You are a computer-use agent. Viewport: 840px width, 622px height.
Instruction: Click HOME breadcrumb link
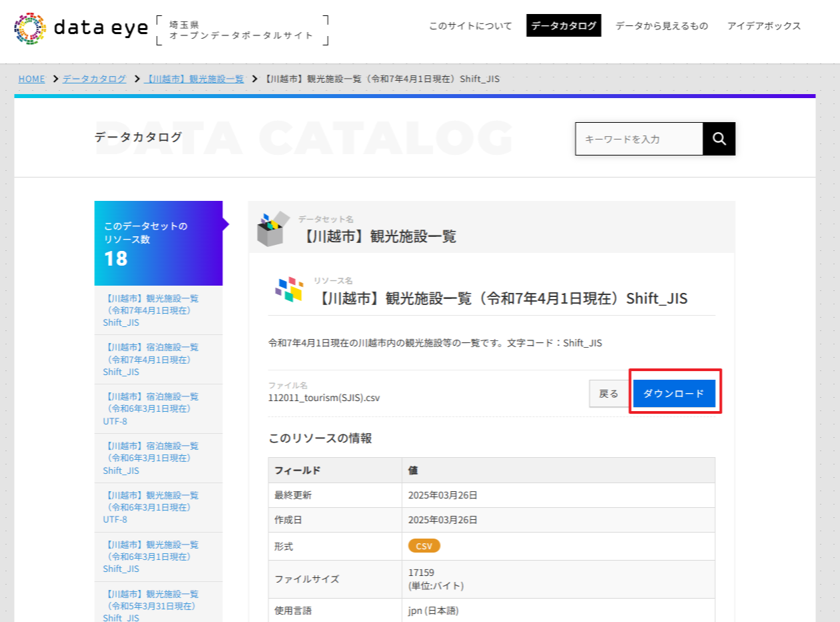(31, 79)
